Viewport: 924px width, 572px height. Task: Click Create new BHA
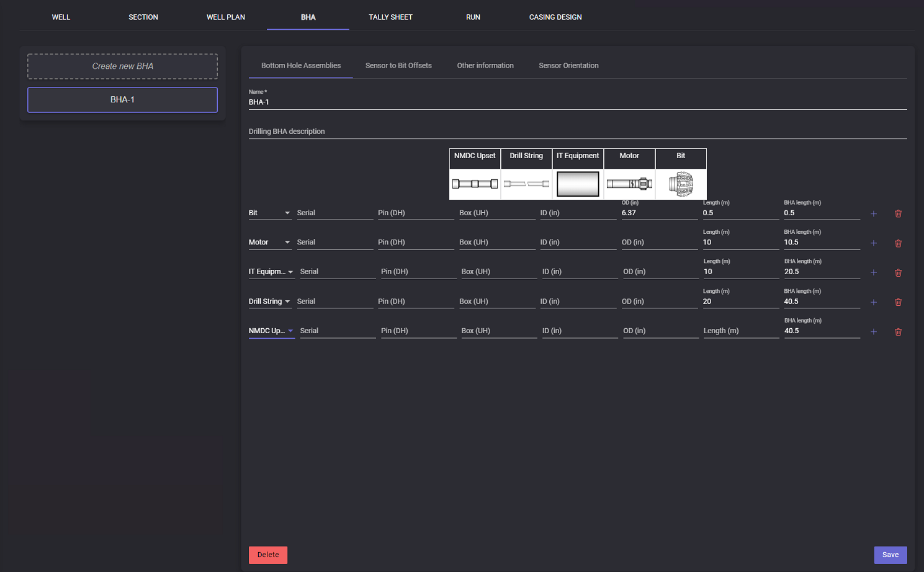[x=122, y=66]
